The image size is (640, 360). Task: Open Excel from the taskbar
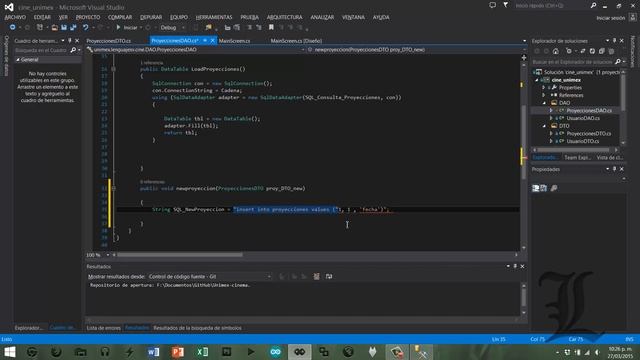tap(202, 352)
